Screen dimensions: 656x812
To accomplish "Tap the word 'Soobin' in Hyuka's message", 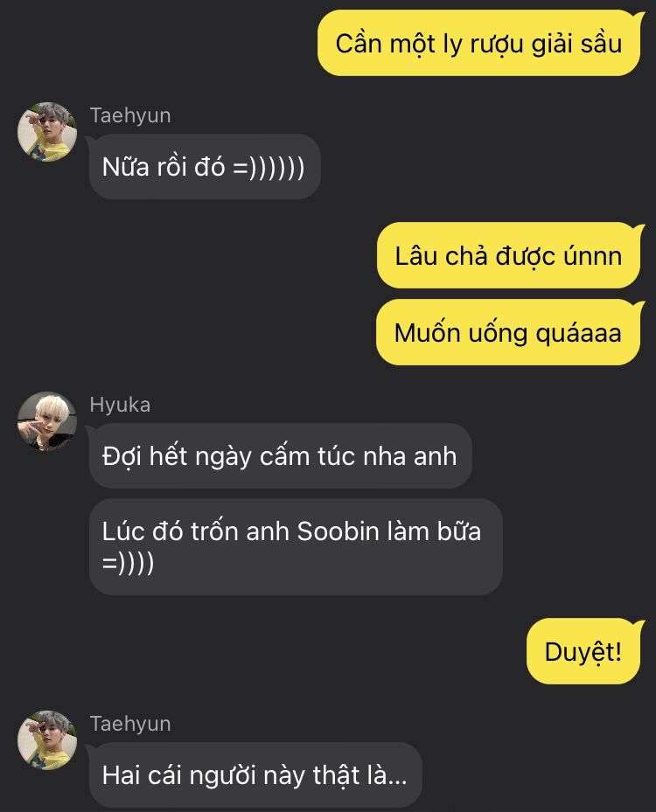I will (x=338, y=531).
